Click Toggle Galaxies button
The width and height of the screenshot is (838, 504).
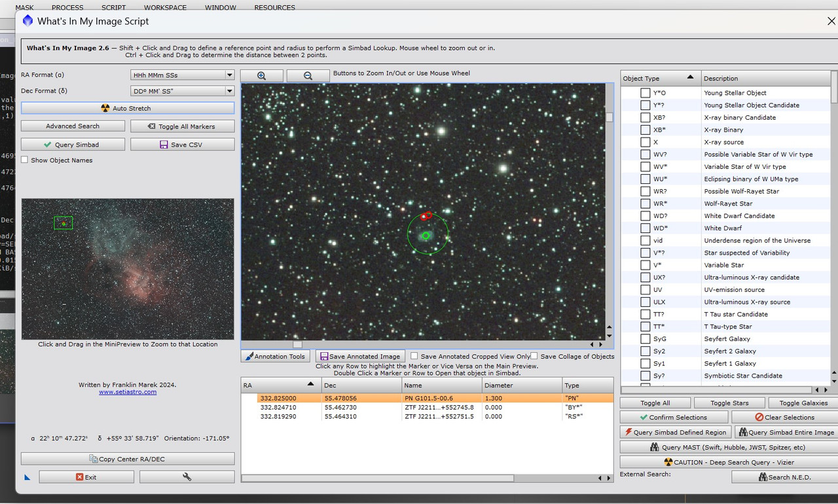point(803,403)
